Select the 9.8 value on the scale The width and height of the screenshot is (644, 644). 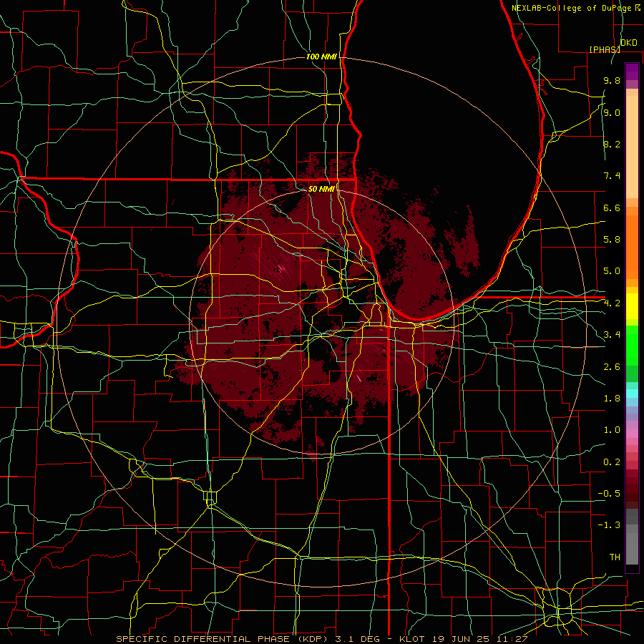(612, 80)
